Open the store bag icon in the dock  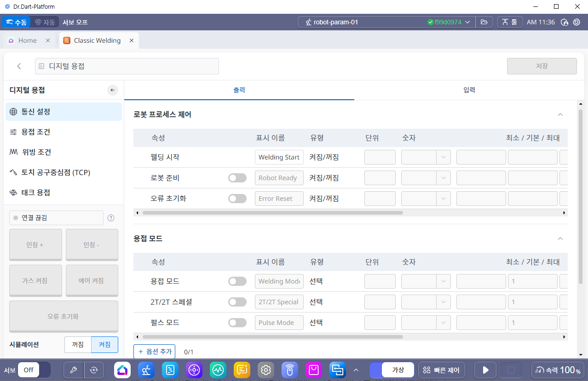(x=313, y=370)
